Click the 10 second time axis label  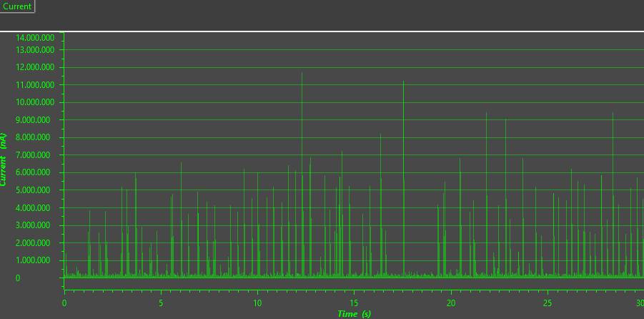click(257, 303)
